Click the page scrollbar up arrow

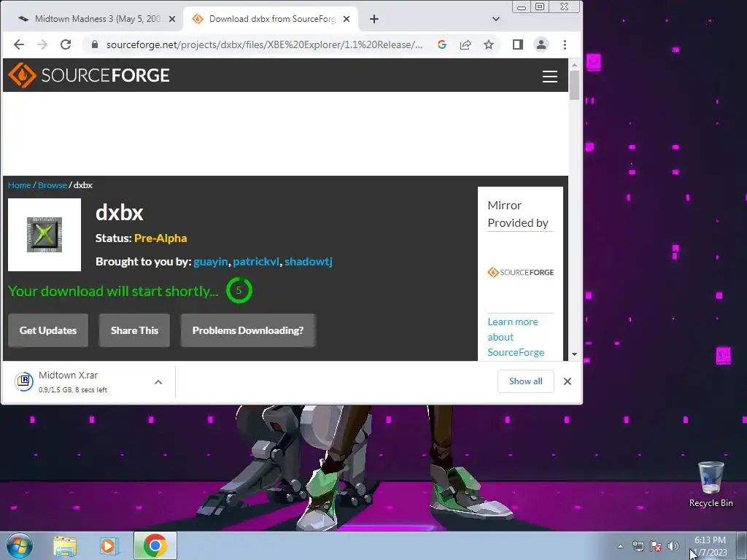(575, 65)
